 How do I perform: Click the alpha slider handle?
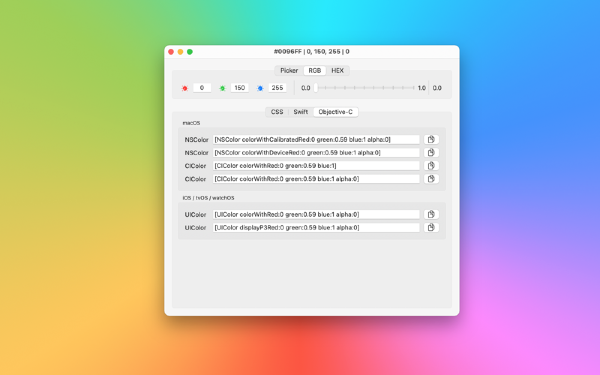click(x=316, y=88)
